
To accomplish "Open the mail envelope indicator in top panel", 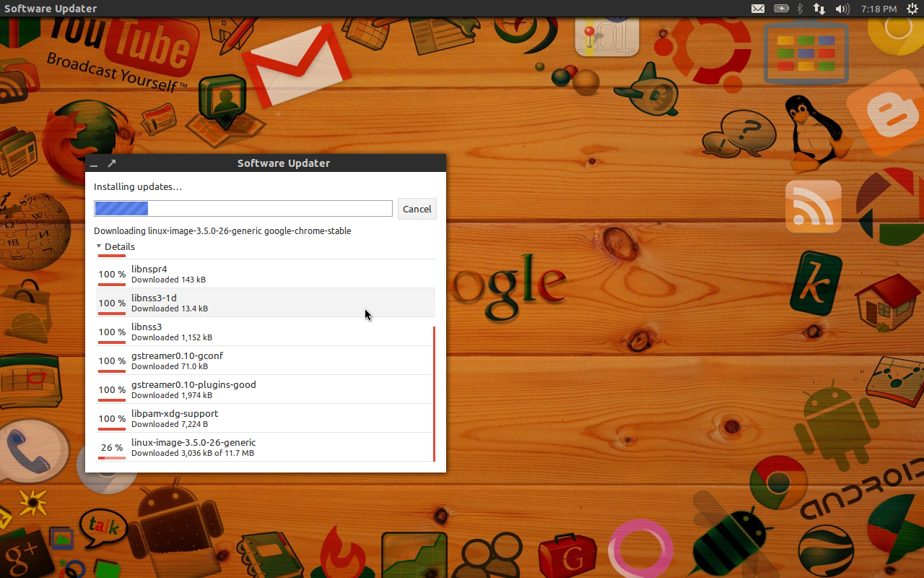I will pyautogui.click(x=758, y=9).
